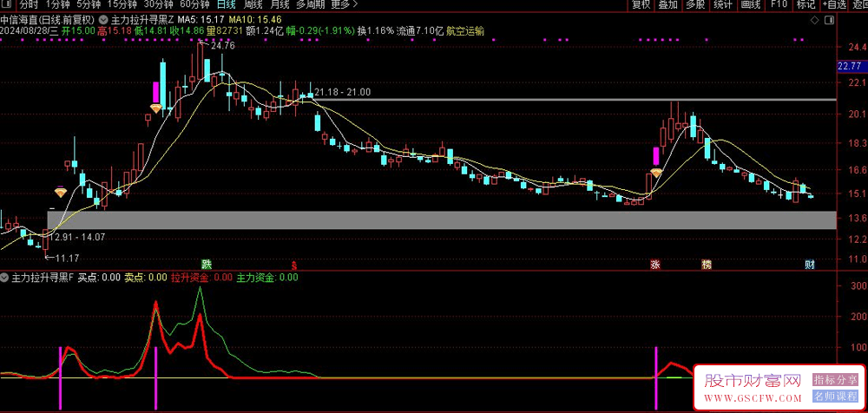Click the diamond marker under the first magenta candle

[x=156, y=108]
